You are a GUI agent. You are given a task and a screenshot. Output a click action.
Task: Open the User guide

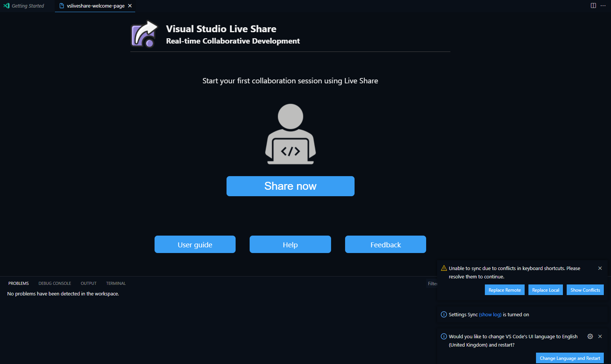coord(195,244)
